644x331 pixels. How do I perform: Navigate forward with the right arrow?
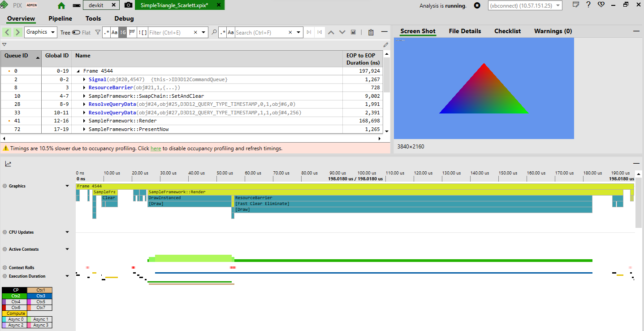pyautogui.click(x=17, y=32)
